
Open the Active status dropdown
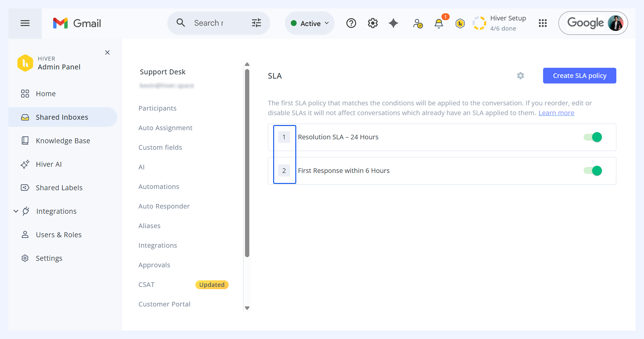310,23
